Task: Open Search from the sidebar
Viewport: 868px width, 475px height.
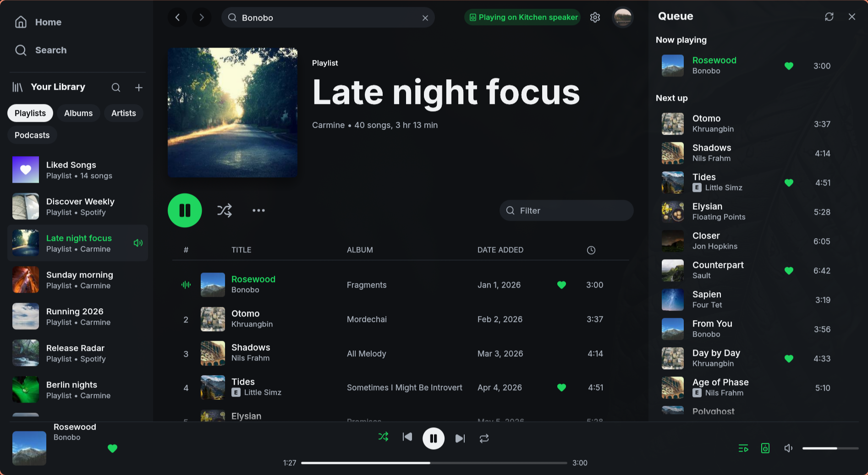Action: tap(41, 50)
